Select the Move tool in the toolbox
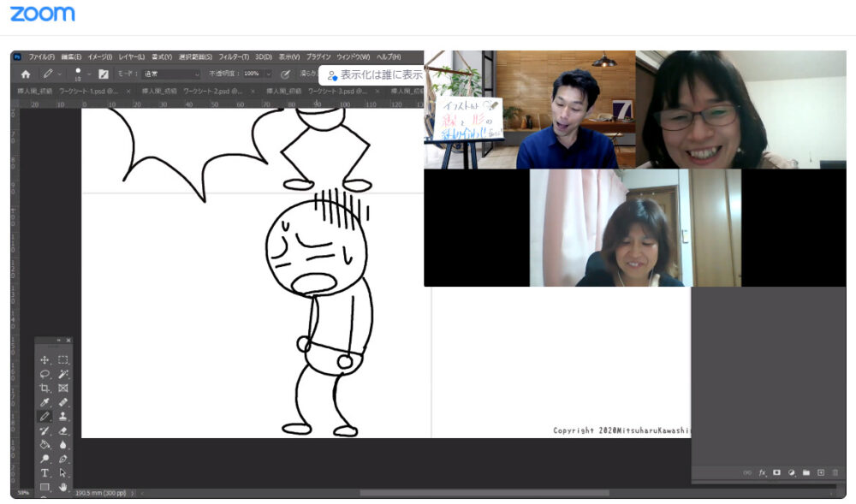Screen dimensions: 856x504 point(45,360)
